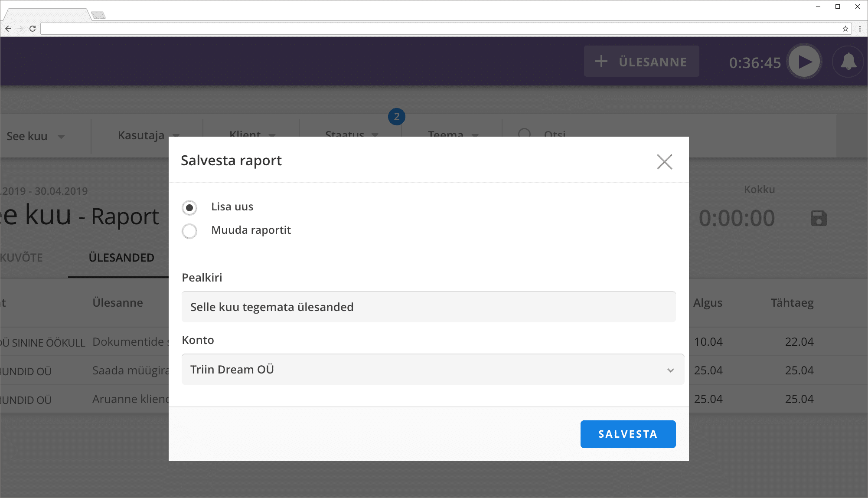Switch to the ÜLESANDED tab
The width and height of the screenshot is (868, 498).
pyautogui.click(x=121, y=258)
